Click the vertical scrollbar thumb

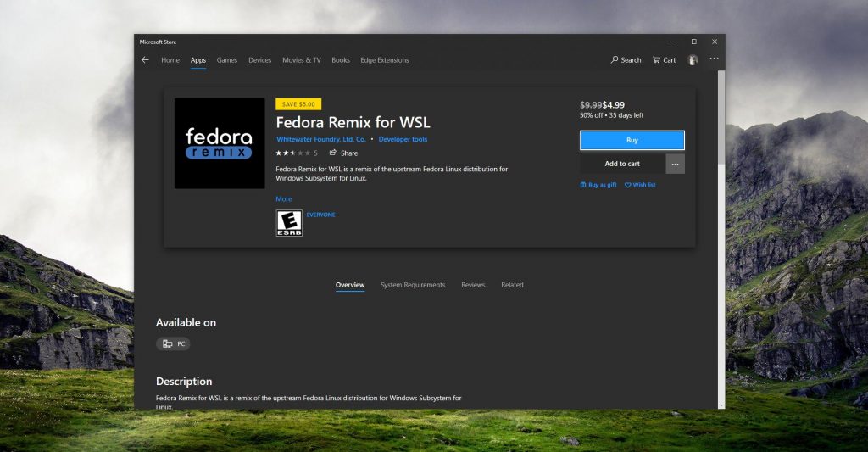(x=721, y=118)
